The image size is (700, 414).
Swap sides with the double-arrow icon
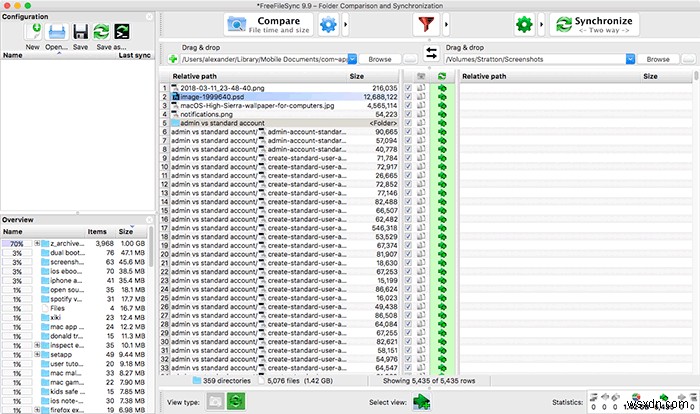[431, 54]
